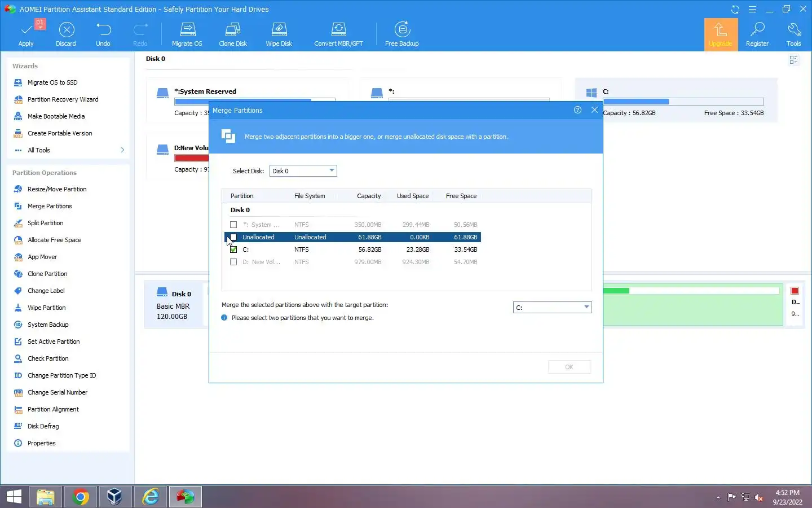Open the Register dialog
This screenshot has width=812, height=508.
click(x=757, y=34)
